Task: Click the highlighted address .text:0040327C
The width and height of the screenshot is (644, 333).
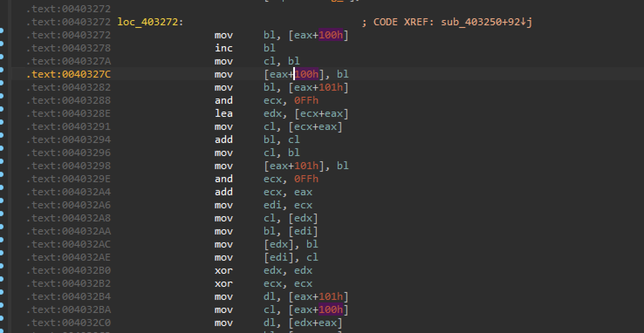Action: click(x=69, y=74)
